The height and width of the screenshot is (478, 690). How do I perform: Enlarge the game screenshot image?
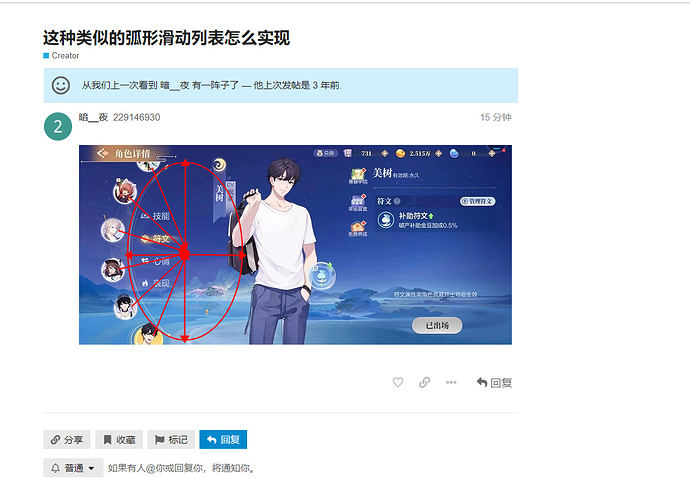(295, 245)
